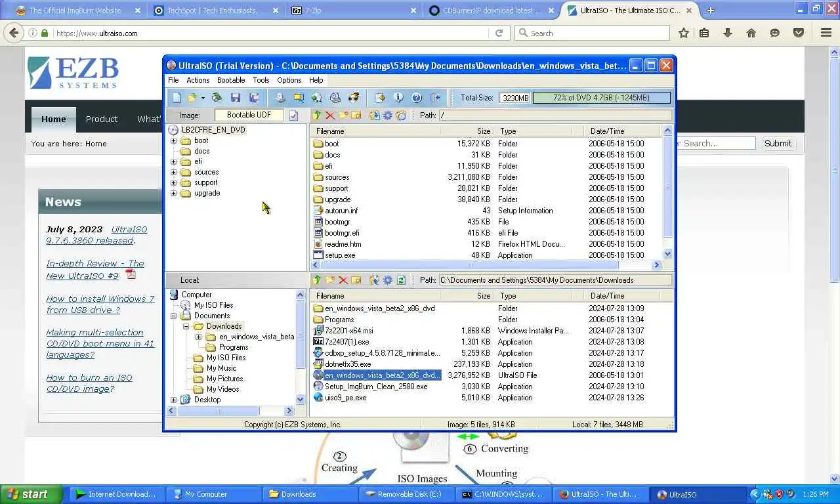
Task: Click the Exit toolbar icon
Action: pos(435,98)
